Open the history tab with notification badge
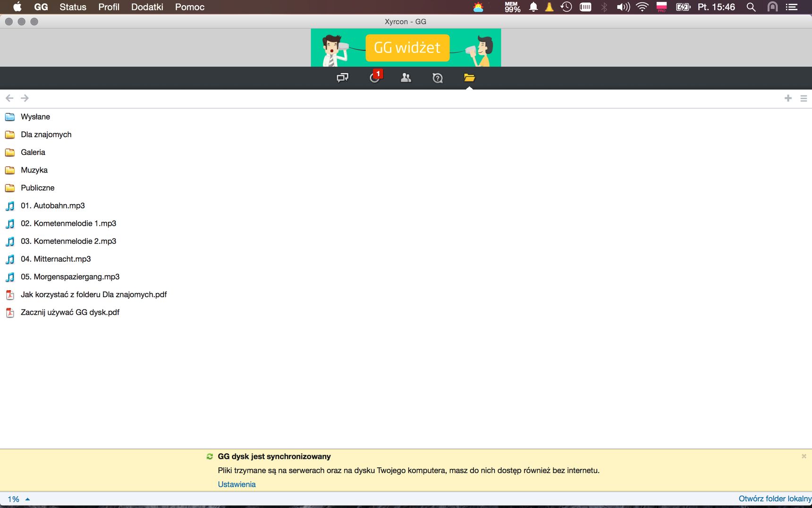Image resolution: width=812 pixels, height=508 pixels. (376, 77)
